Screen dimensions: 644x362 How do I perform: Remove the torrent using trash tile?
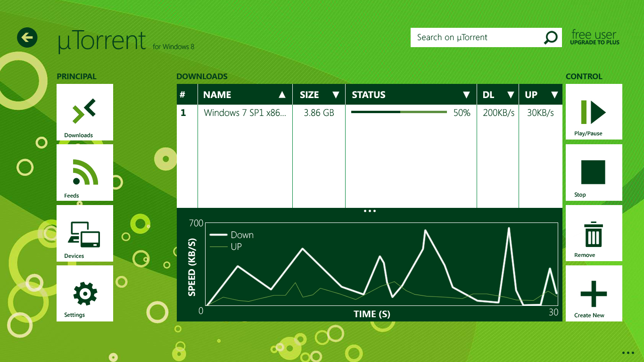[x=594, y=233]
